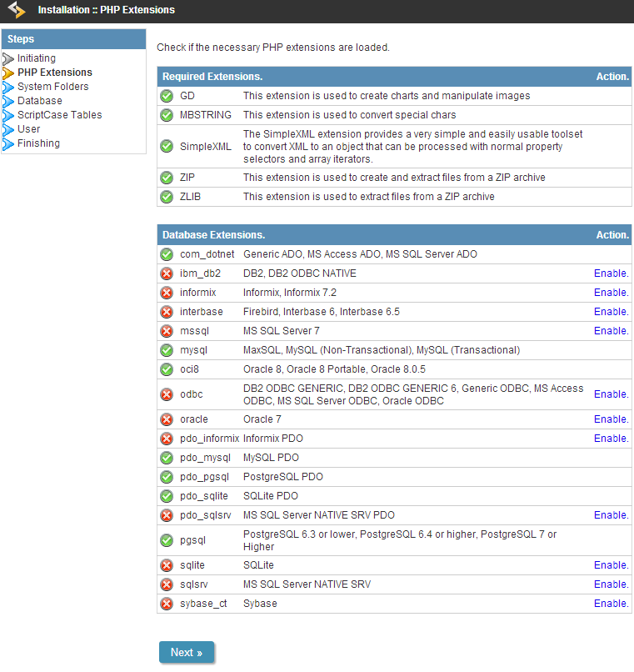
Task: Click red error icon next to ibm_db2
Action: tap(167, 273)
